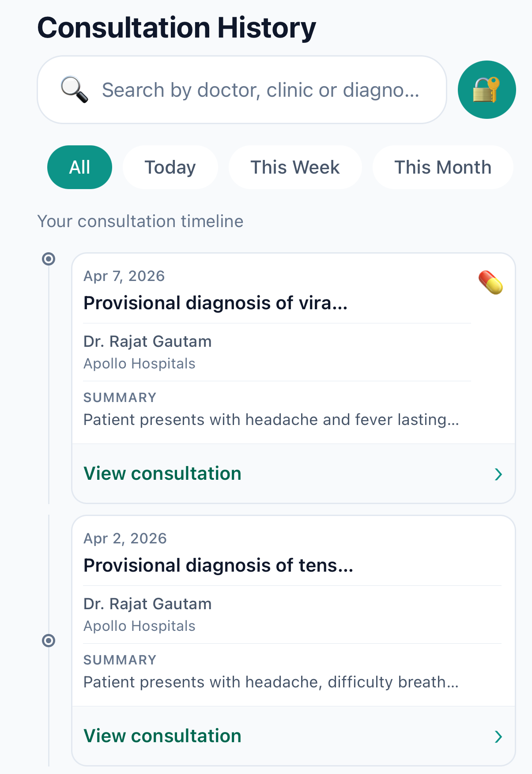Open the Apr 2 consultation chevron arrow
532x774 pixels.
pos(498,736)
